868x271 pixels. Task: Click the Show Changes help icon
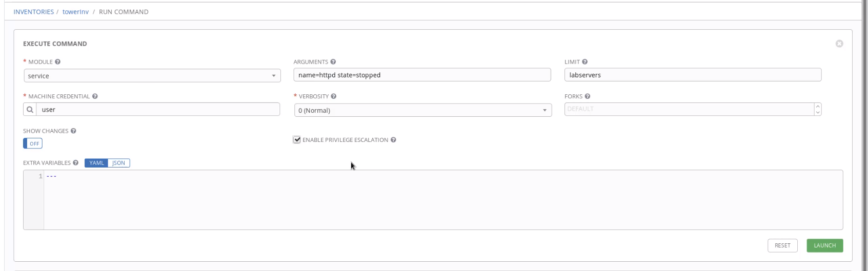click(x=73, y=131)
